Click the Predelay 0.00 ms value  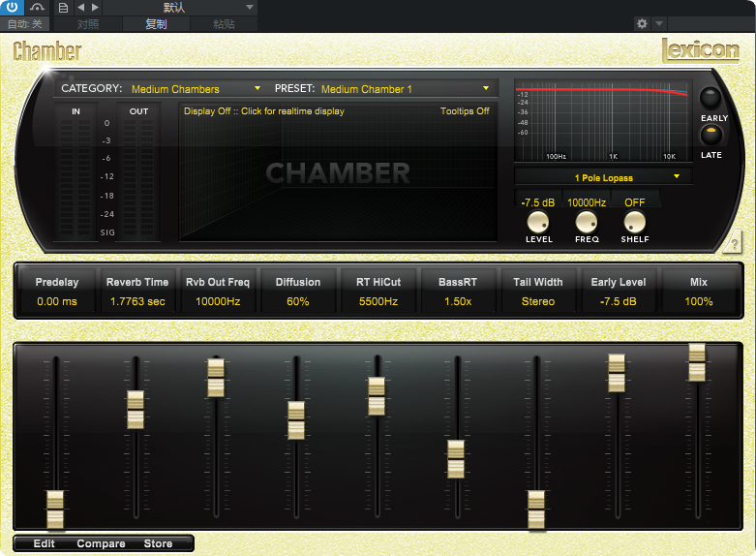tap(57, 301)
